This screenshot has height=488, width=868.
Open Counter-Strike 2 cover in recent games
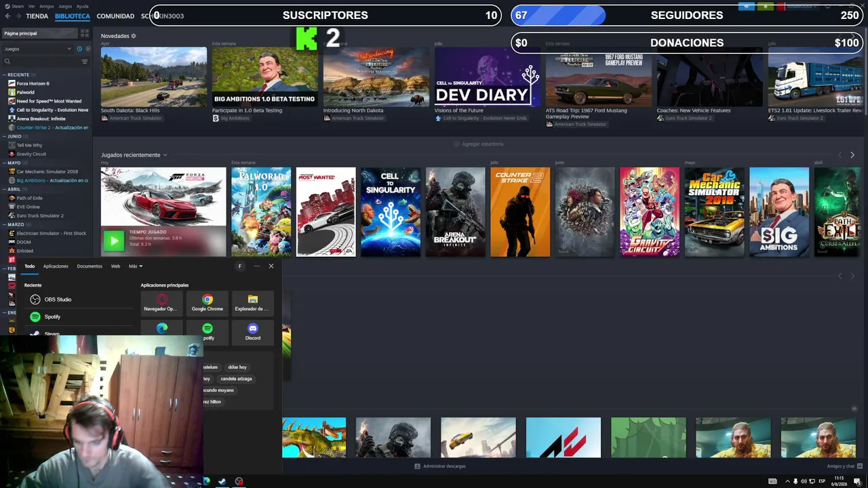[520, 211]
